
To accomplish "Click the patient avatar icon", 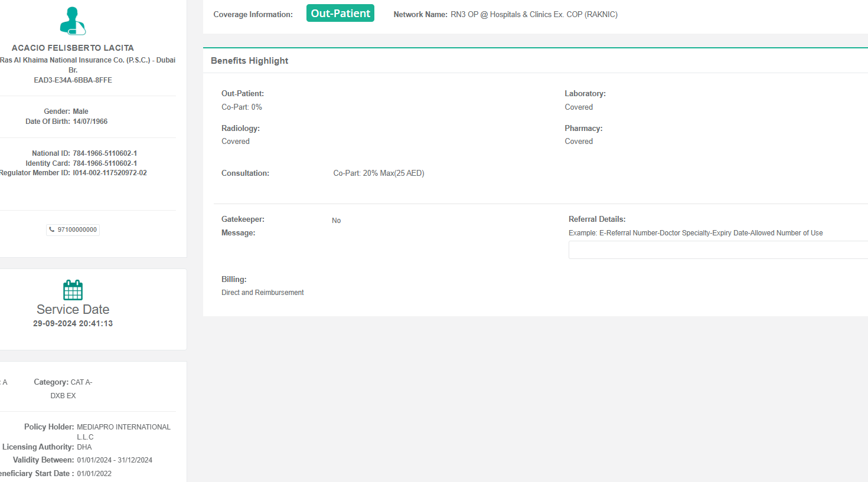I will click(73, 21).
